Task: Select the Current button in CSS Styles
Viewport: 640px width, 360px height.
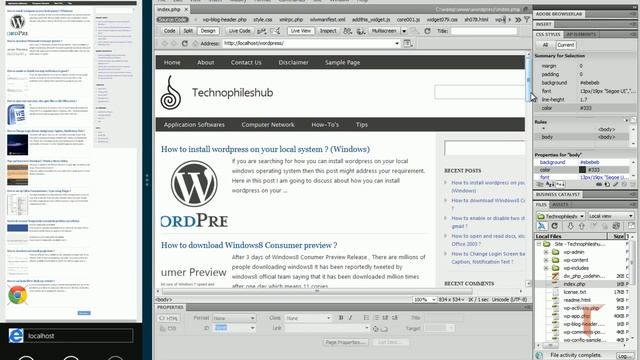Action: click(565, 45)
